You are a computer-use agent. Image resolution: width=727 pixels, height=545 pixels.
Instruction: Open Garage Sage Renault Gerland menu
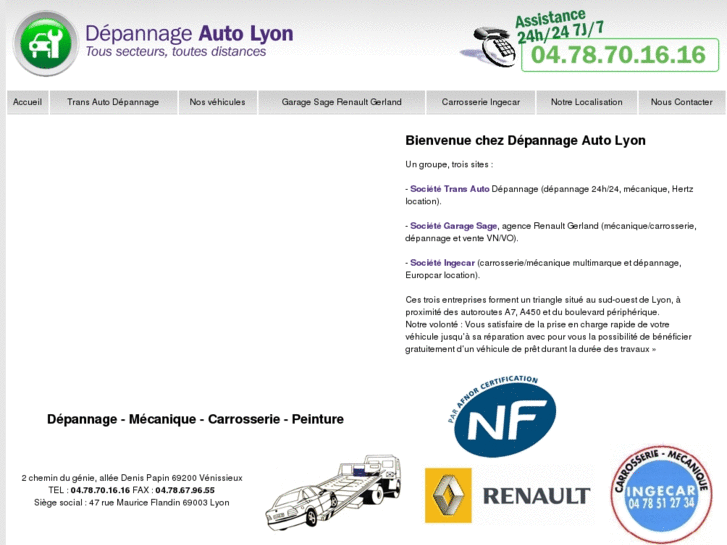click(x=342, y=102)
